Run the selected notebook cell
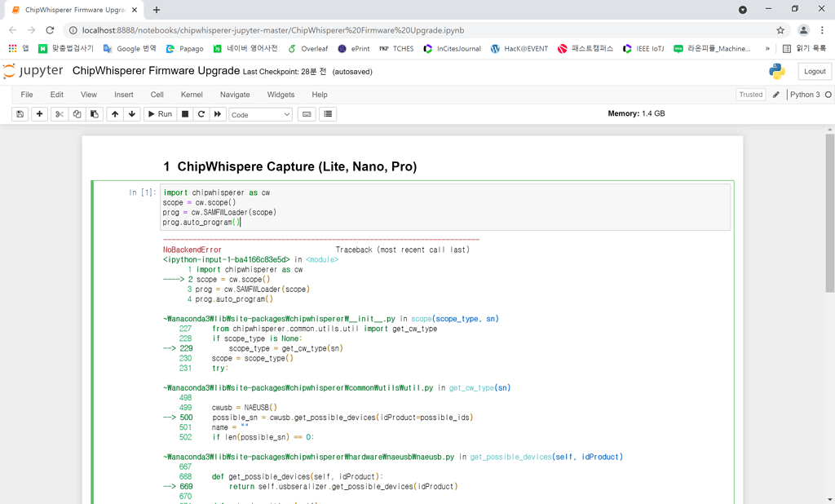 (160, 114)
